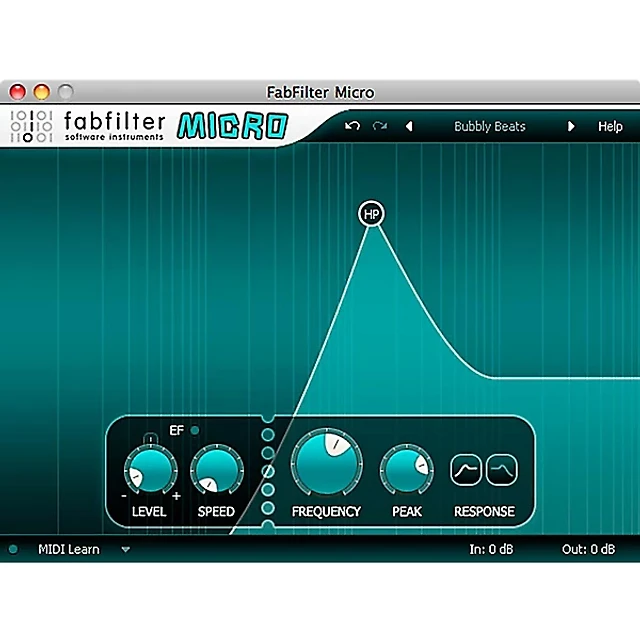This screenshot has width=640, height=640.
Task: Toggle the MIDI Learn status light
Action: pos(13,549)
